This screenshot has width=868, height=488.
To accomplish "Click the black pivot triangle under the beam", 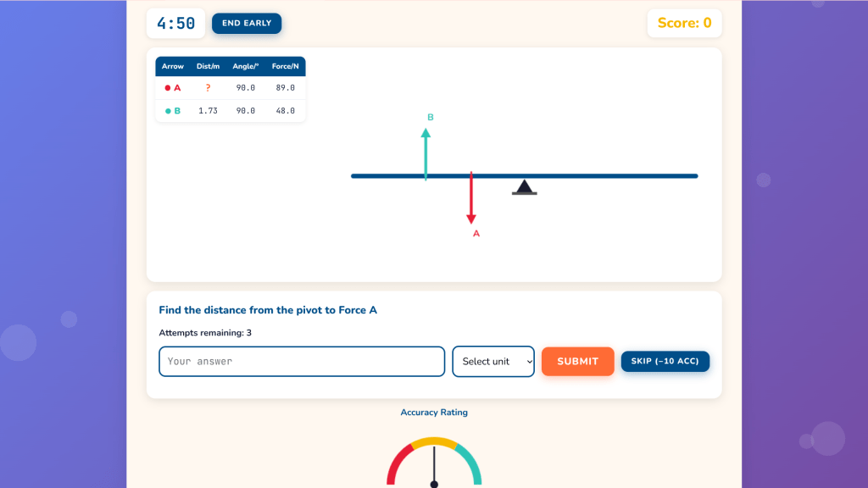I will (525, 187).
